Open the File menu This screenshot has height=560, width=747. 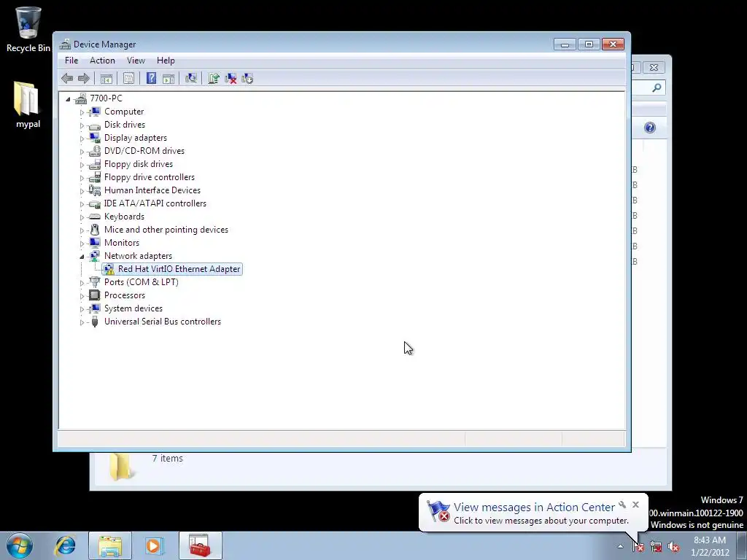tap(71, 61)
